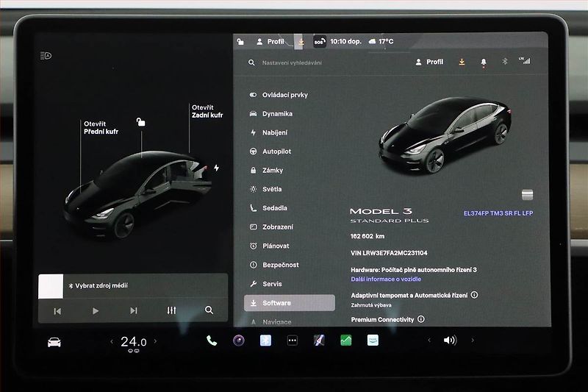Viewport: 588px width, 392px height.
Task: Open the media equalizer settings
Action: click(171, 310)
